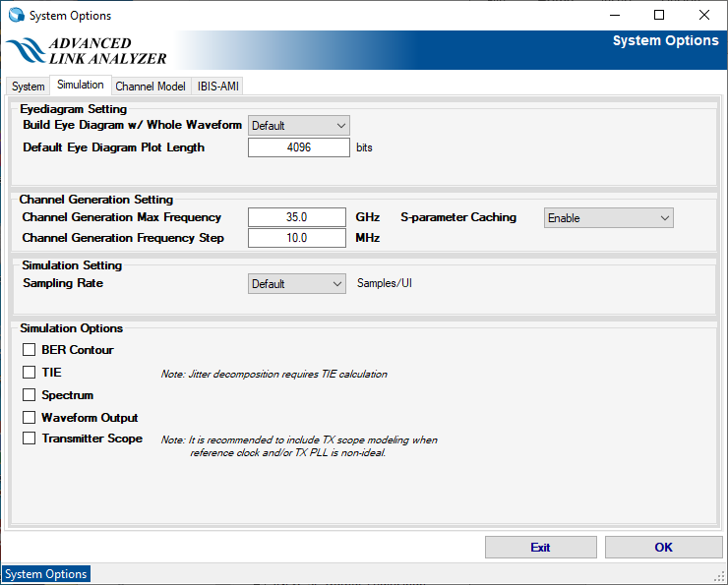
Task: Select the IBIS-AMI tab
Action: 217,87
